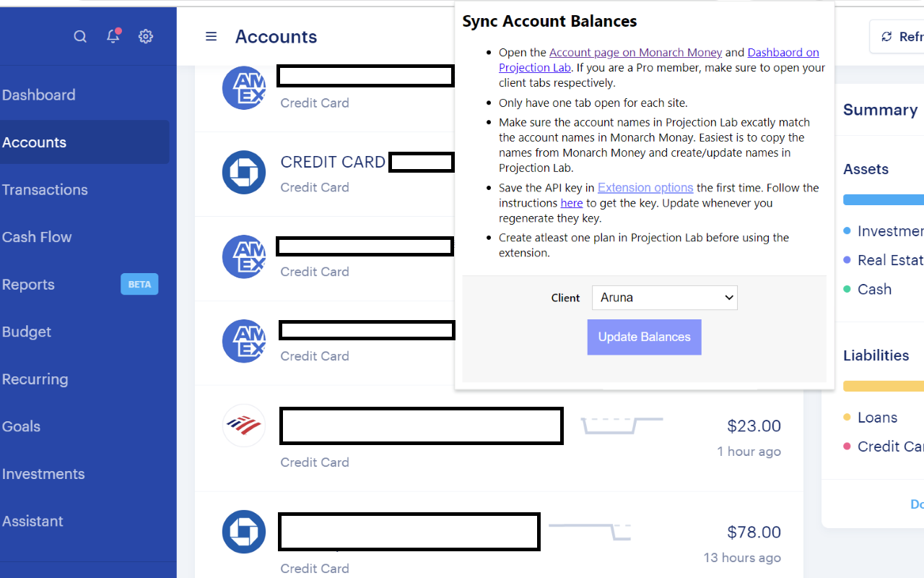Open the settings gear icon

tap(146, 36)
